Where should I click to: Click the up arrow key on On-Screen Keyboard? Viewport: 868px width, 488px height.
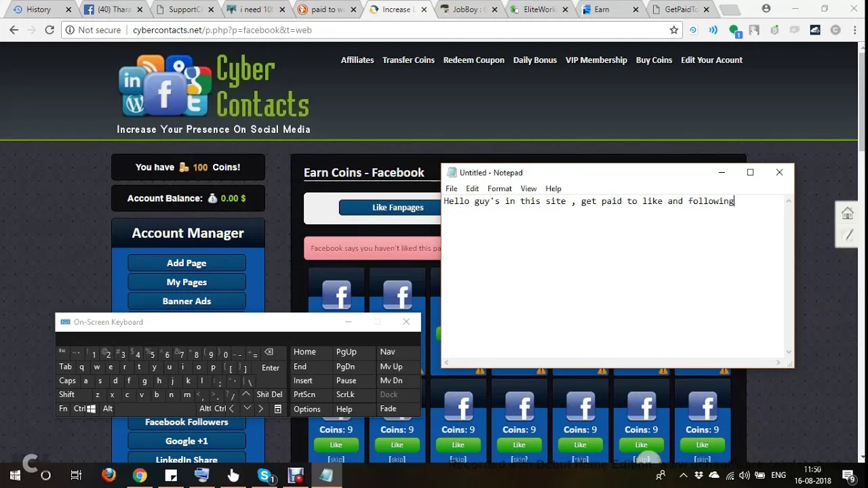click(x=246, y=394)
